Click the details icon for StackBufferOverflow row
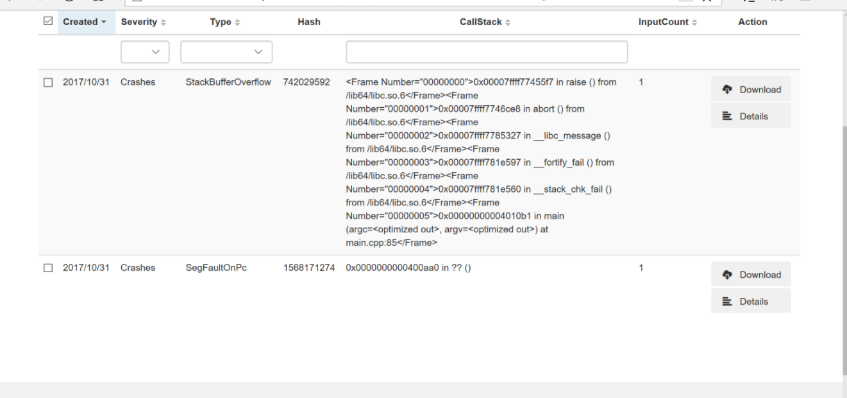This screenshot has width=847, height=398. [727, 116]
